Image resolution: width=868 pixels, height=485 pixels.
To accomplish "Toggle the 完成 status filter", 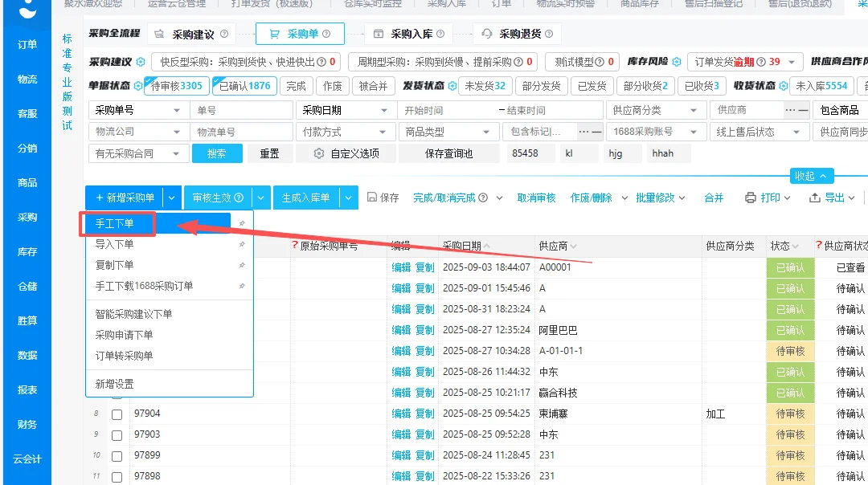I will click(x=296, y=86).
